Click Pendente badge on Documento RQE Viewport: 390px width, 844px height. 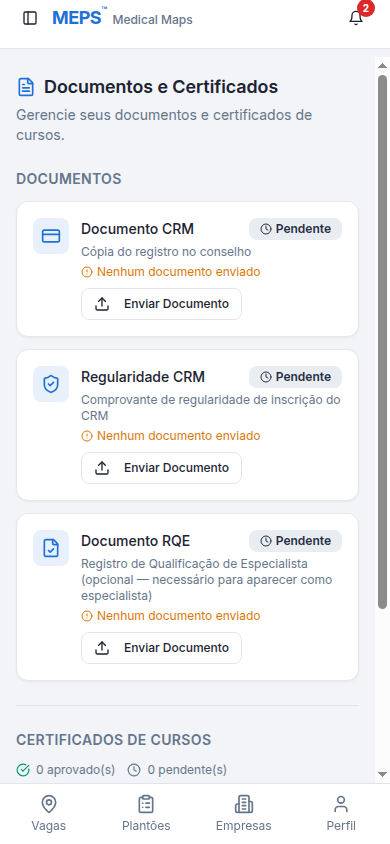click(x=295, y=541)
